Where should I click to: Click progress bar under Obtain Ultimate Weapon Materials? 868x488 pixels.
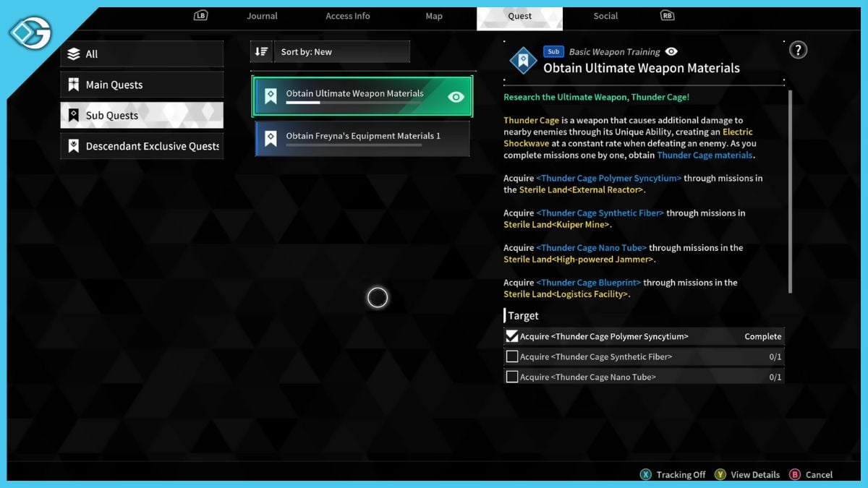point(354,103)
